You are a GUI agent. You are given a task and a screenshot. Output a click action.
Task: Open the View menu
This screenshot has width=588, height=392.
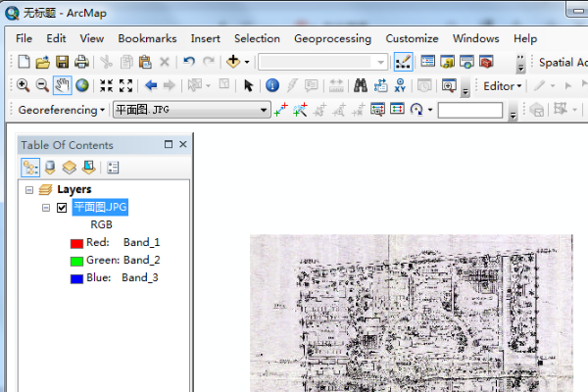coord(92,38)
